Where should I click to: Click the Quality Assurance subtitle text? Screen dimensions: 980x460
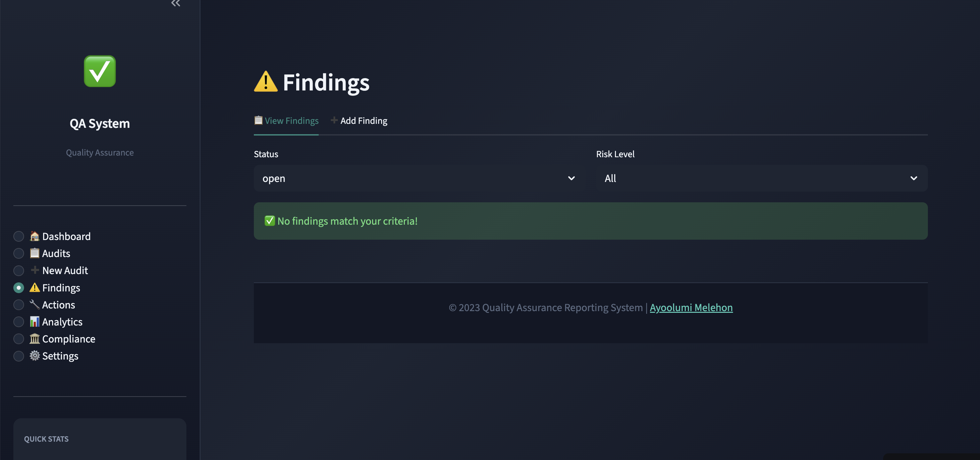coord(100,153)
